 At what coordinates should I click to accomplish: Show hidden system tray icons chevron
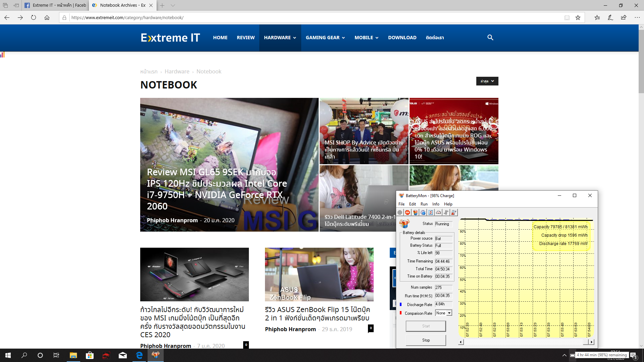click(x=564, y=355)
